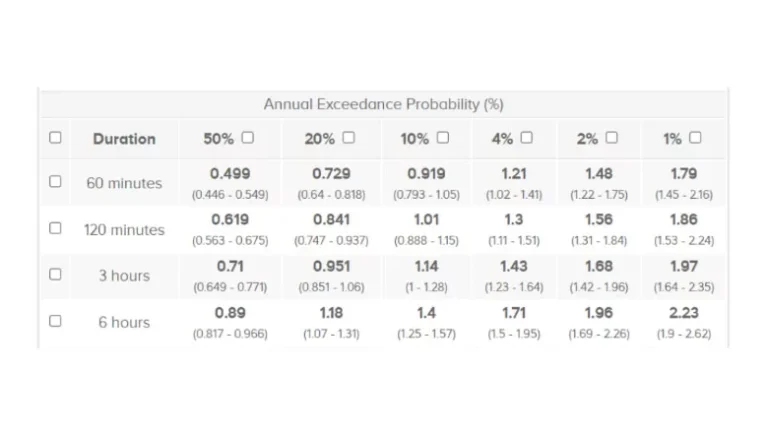Check the select-all checkbox beside Duration
The width and height of the screenshot is (768, 432).
[55, 138]
